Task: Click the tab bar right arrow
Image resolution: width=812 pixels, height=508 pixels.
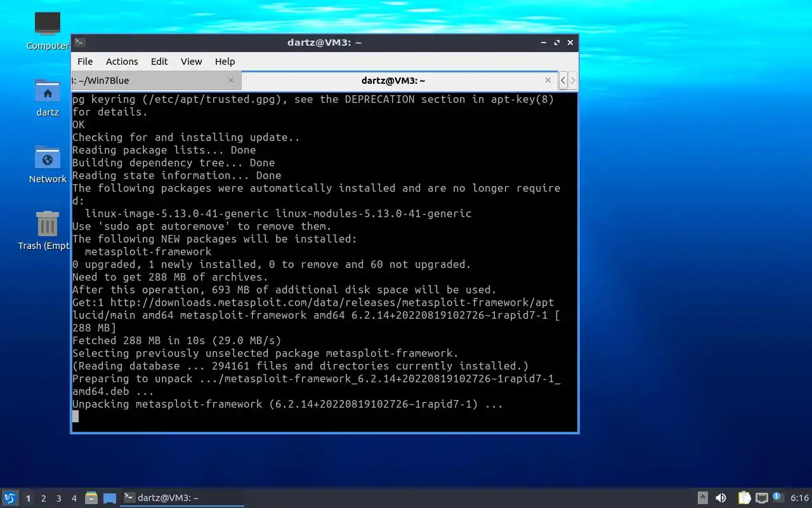Action: (573, 81)
